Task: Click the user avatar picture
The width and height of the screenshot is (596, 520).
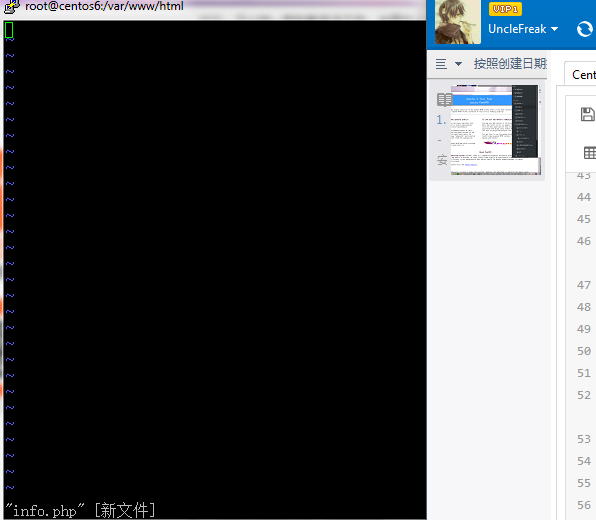Action: [458, 22]
